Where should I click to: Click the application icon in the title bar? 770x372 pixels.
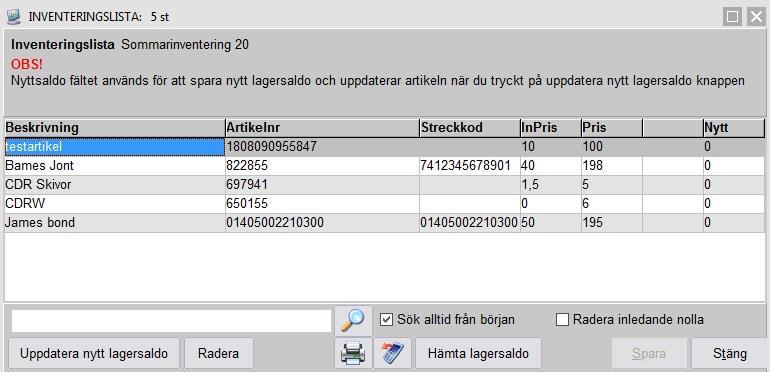tap(14, 17)
